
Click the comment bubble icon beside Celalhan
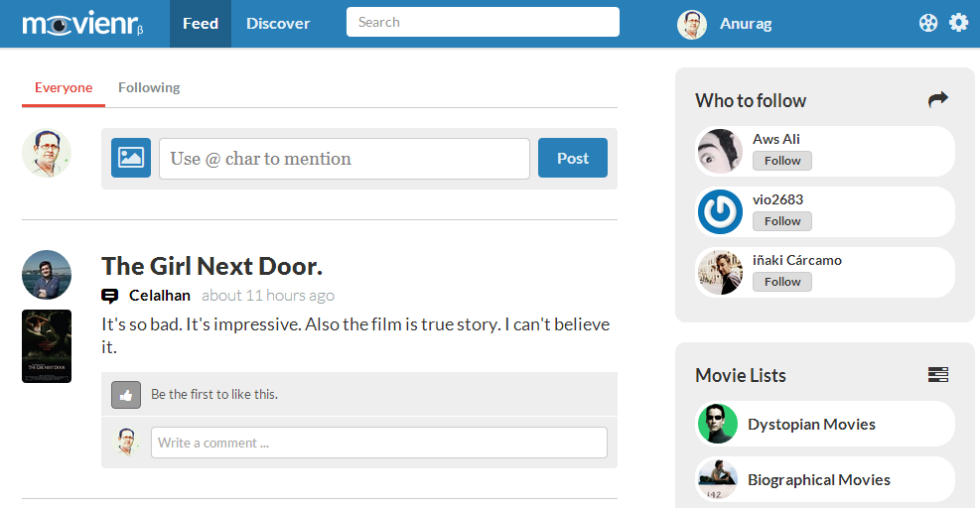109,296
